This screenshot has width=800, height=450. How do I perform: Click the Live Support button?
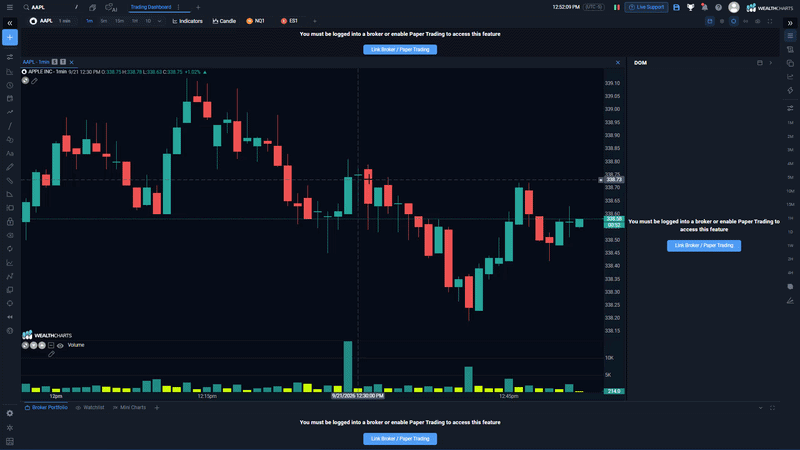pos(646,7)
